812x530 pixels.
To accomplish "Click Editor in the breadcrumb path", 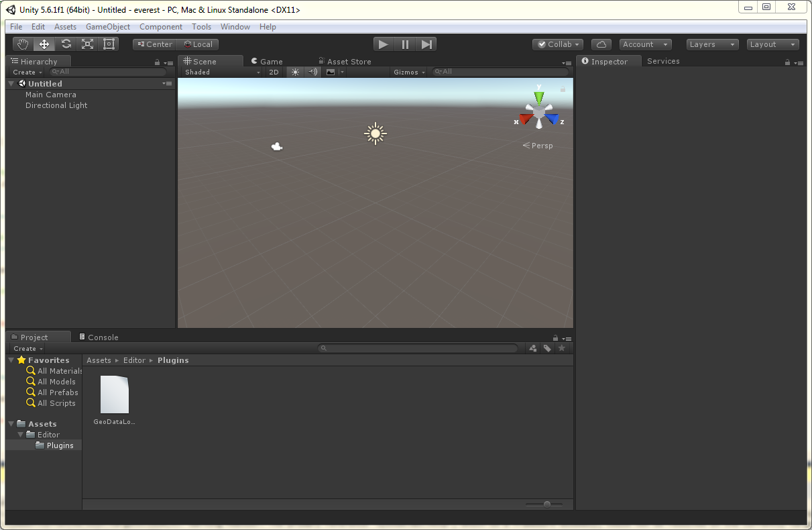I will [x=134, y=360].
